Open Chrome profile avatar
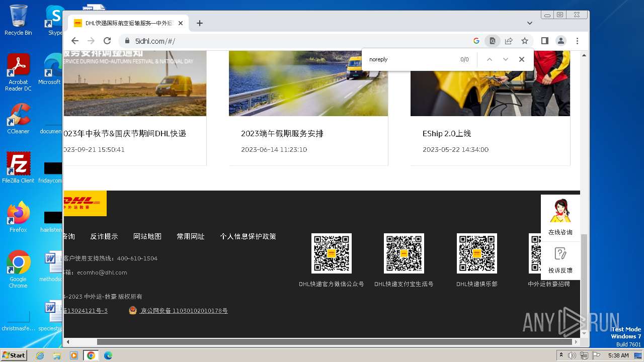 point(561,41)
